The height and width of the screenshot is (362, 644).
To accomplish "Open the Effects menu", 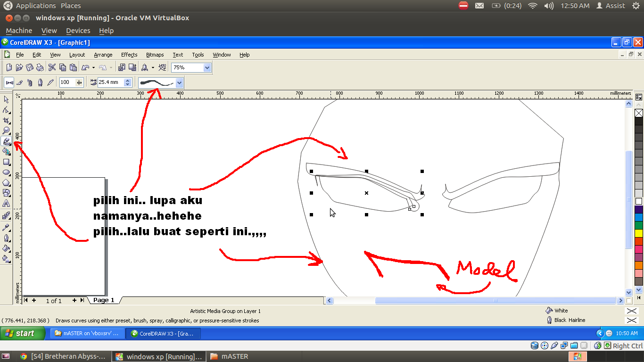I will [129, 55].
